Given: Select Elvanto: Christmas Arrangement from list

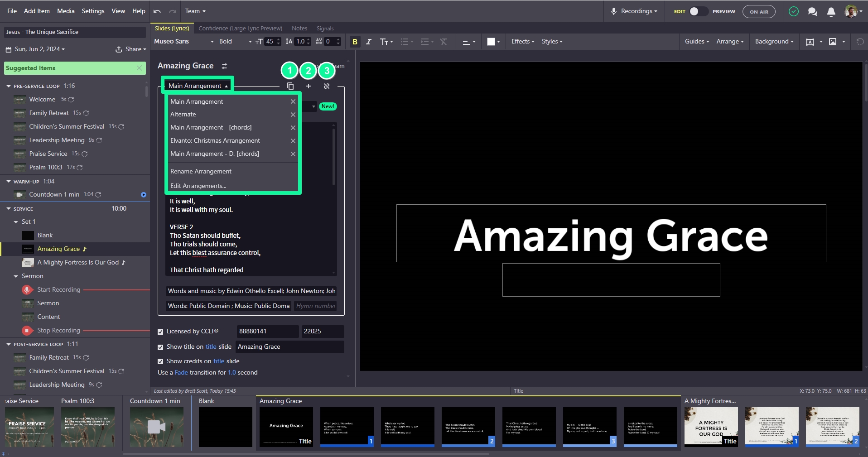Looking at the screenshot, I should pyautogui.click(x=215, y=141).
